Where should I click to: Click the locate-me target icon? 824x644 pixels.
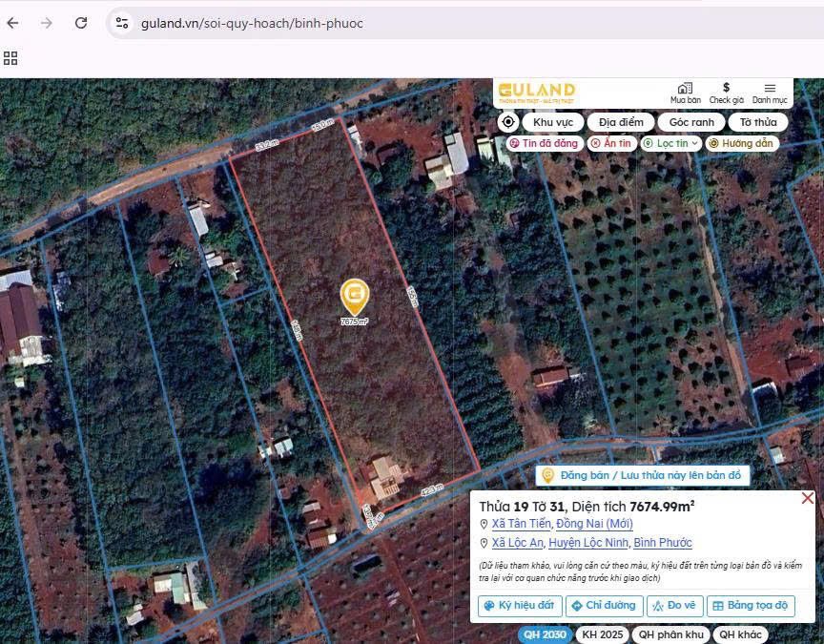coord(508,122)
